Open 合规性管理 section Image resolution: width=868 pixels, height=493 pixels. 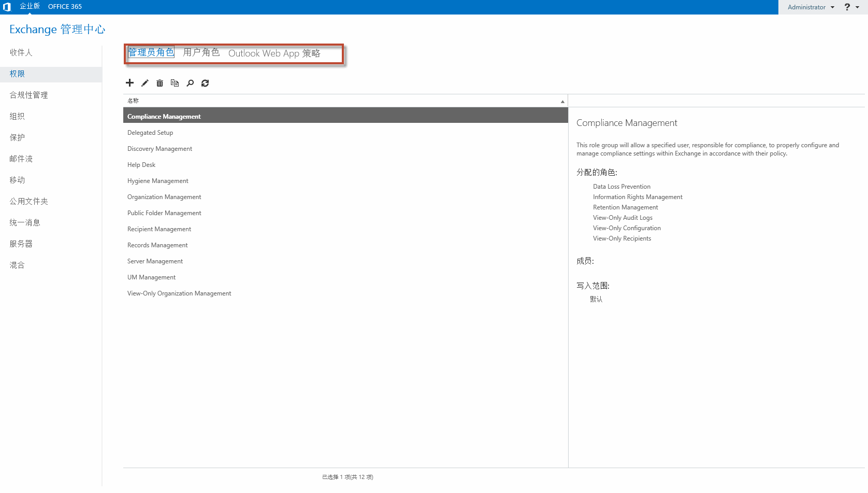[x=28, y=95]
